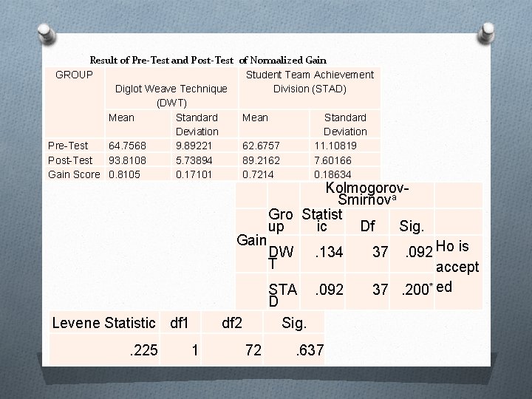Click the Levene value .225
Screen dimensions: 532x399
(143, 350)
